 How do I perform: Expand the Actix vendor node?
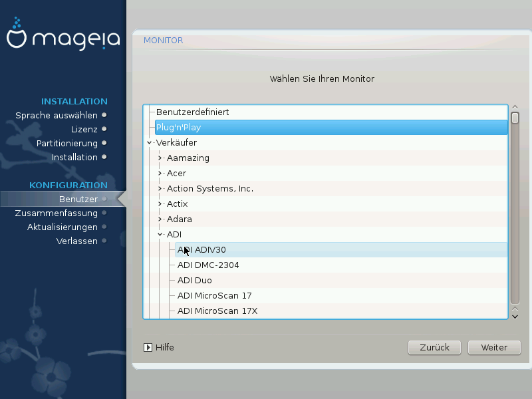[x=160, y=204]
